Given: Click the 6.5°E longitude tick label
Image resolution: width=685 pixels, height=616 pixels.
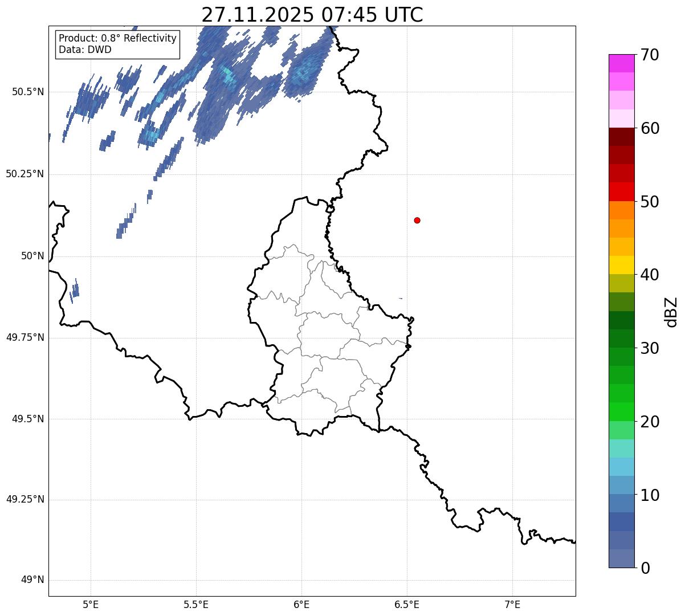Looking at the screenshot, I should (x=407, y=605).
